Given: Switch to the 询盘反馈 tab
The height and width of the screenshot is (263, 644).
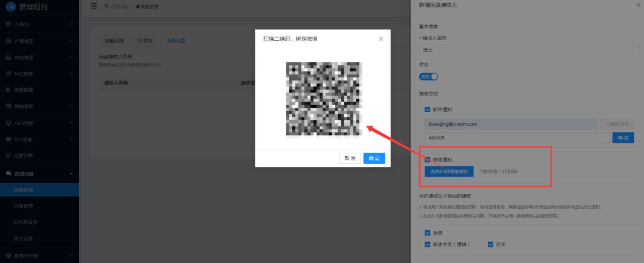Looking at the screenshot, I should tap(114, 41).
